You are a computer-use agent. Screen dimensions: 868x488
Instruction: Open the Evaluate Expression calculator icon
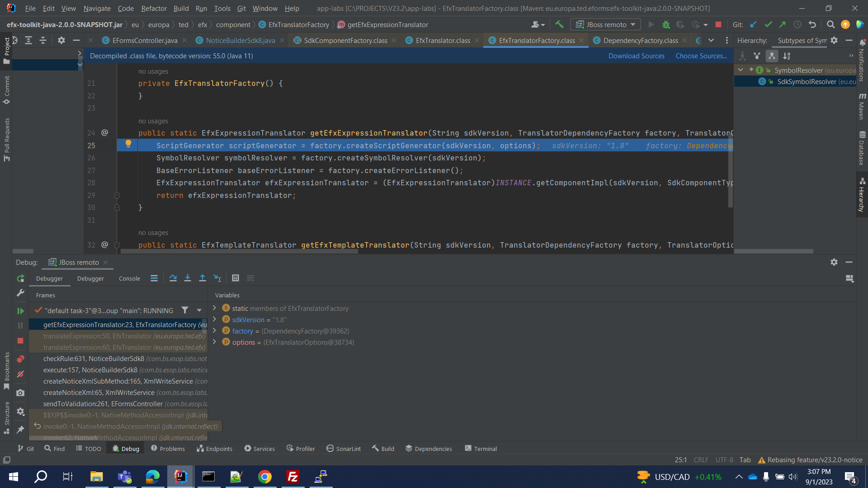(x=236, y=278)
